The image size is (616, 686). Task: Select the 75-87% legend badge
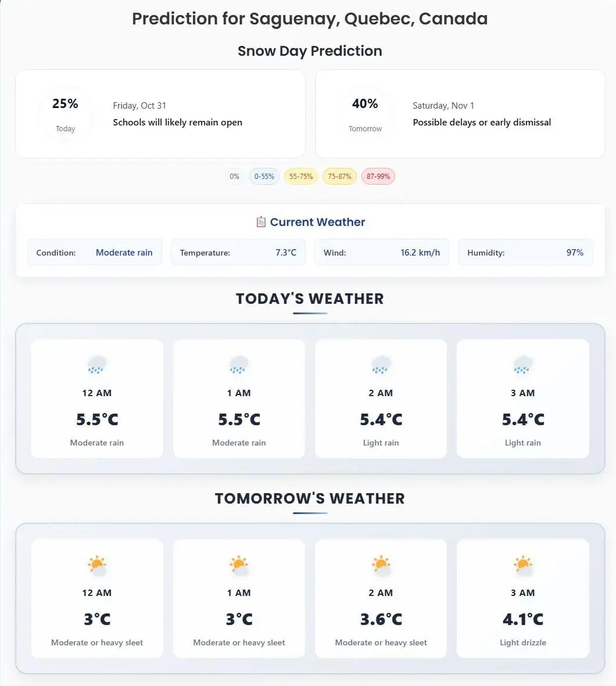[x=339, y=177]
